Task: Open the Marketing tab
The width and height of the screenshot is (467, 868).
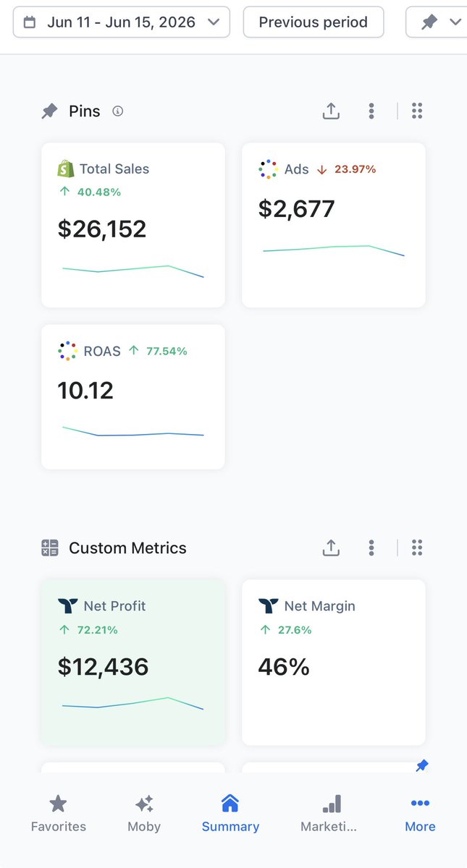Action: (x=329, y=814)
